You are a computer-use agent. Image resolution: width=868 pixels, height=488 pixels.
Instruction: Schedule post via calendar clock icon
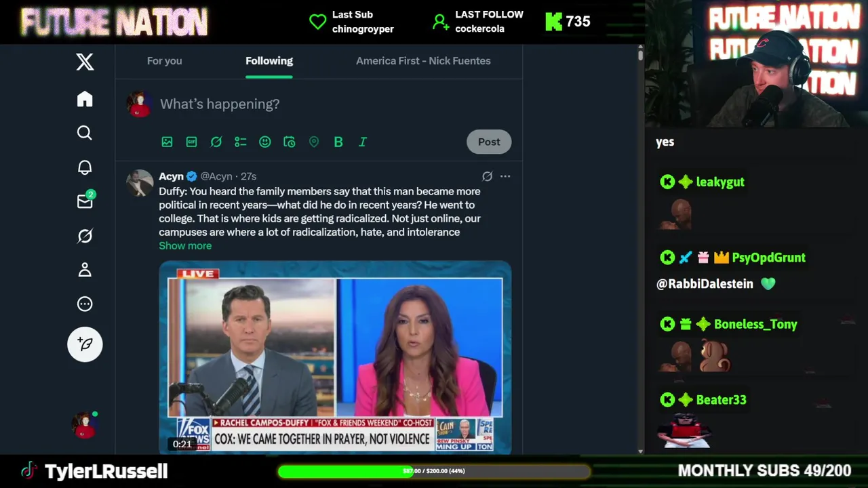click(289, 142)
